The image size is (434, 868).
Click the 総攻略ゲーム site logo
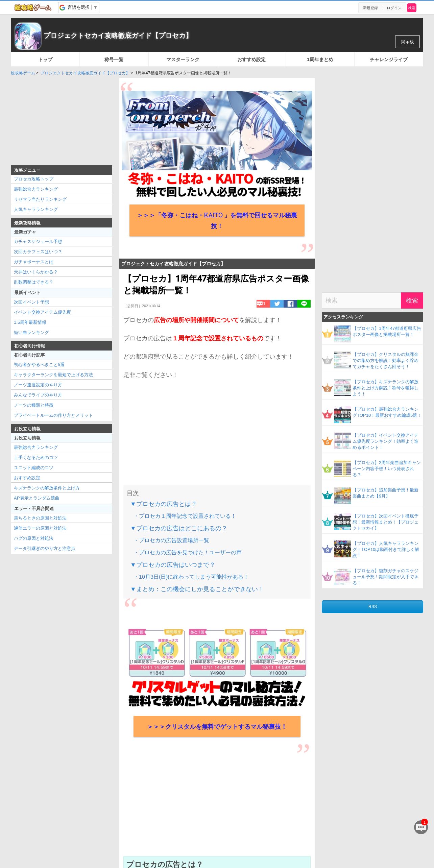(33, 7)
